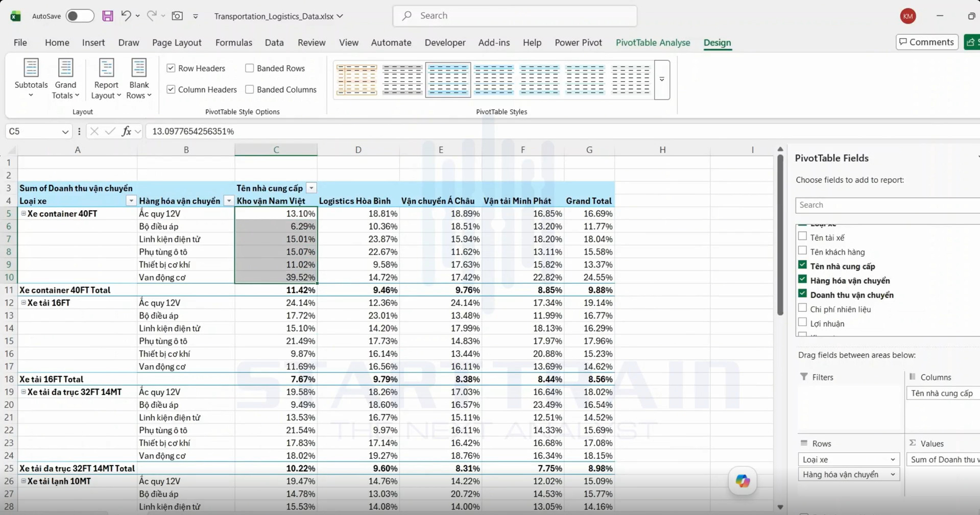Viewport: 980px width, 515px height.
Task: Select the first orange PivotTable style
Action: pos(356,80)
